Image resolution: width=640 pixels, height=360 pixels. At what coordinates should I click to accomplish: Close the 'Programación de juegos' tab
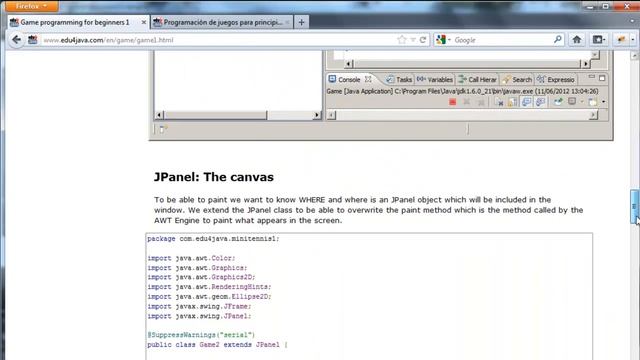[x=287, y=22]
